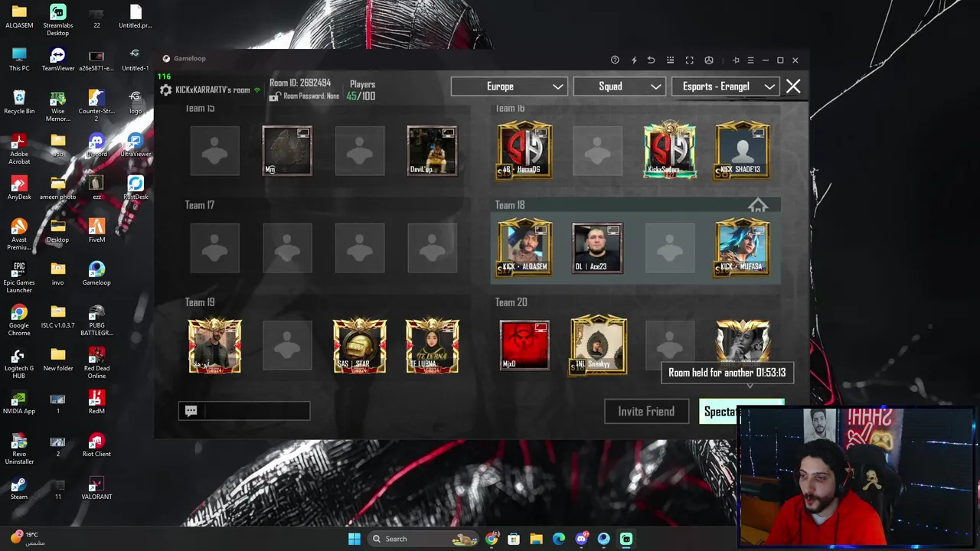Open Microsoft Edge from the taskbar
980x551 pixels.
[x=559, y=539]
